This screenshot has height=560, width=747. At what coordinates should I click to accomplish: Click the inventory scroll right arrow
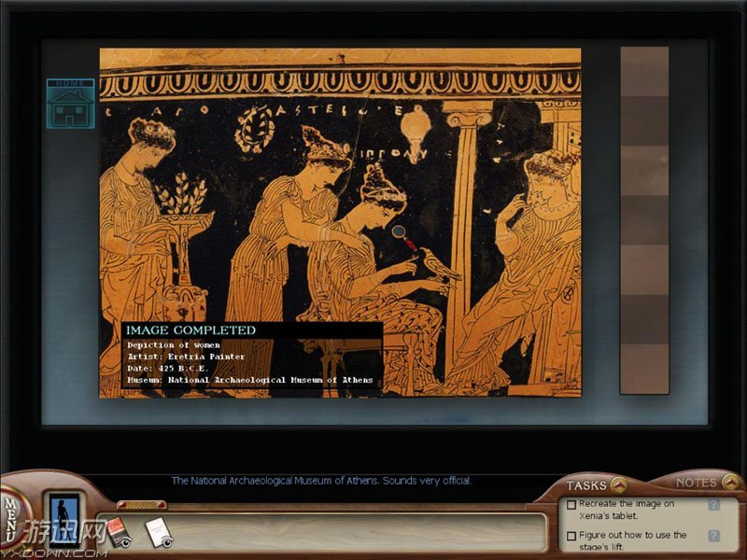pyautogui.click(x=162, y=504)
